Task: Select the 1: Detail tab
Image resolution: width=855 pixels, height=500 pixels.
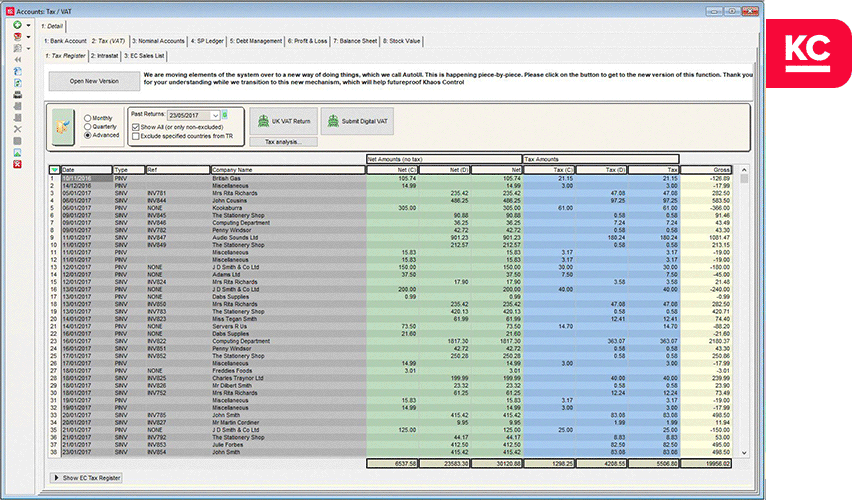Action: click(52, 26)
